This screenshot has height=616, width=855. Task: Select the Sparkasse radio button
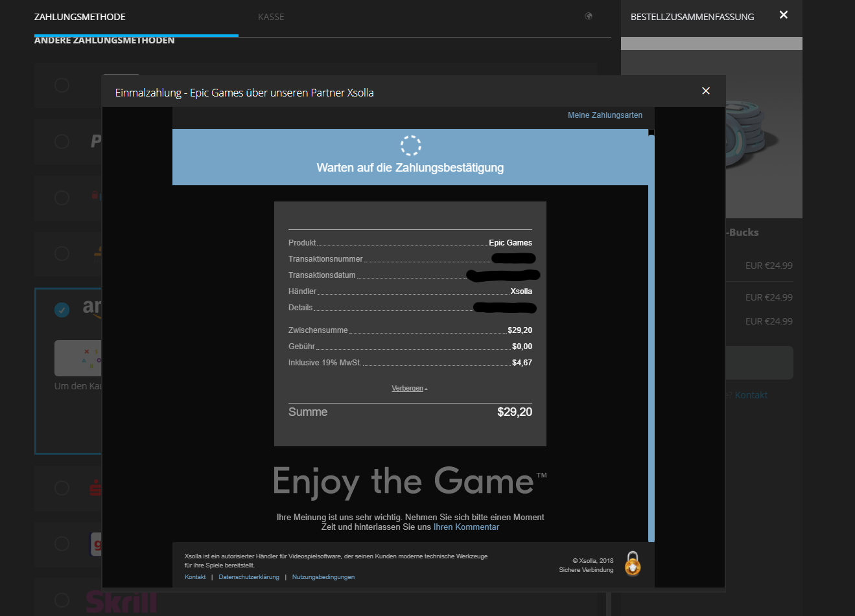62,488
